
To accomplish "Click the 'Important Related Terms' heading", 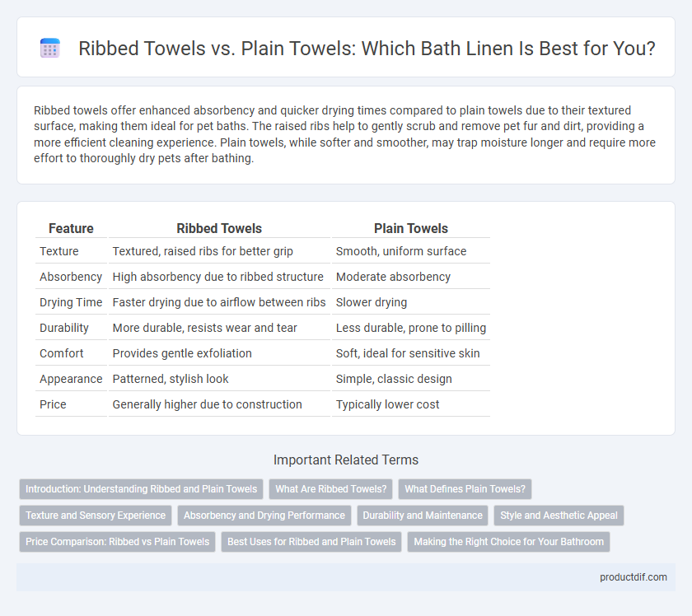I will pos(345,460).
